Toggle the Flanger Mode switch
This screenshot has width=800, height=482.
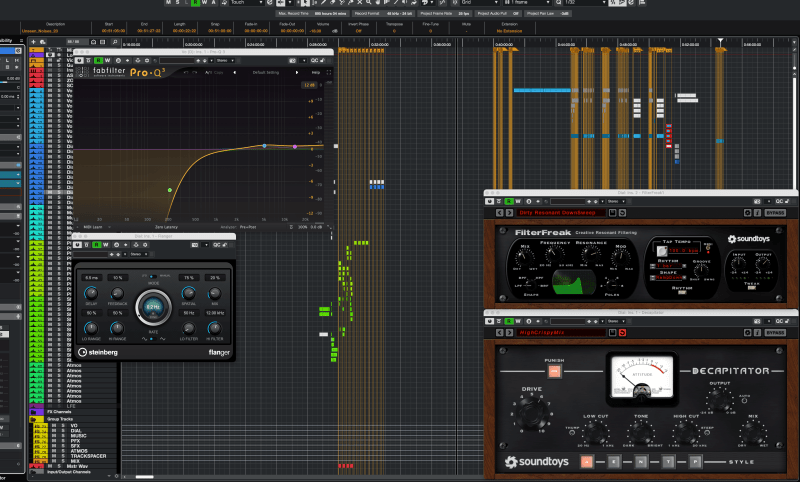(x=153, y=276)
